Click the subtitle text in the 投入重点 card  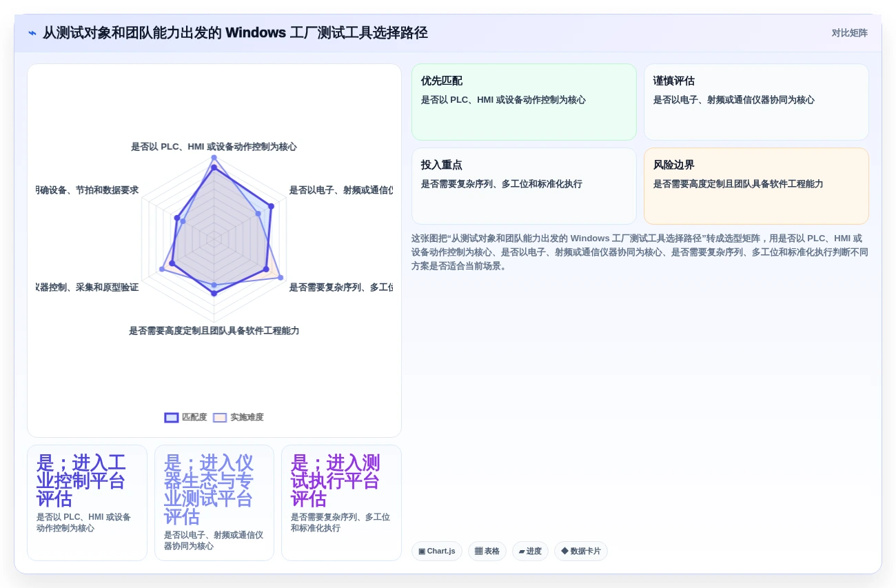coord(502,184)
